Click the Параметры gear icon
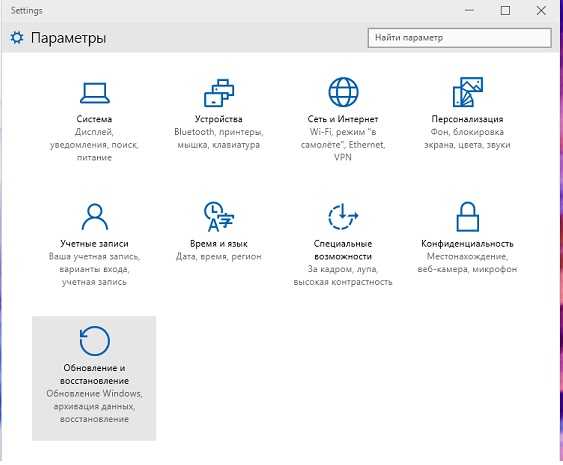 pyautogui.click(x=17, y=37)
